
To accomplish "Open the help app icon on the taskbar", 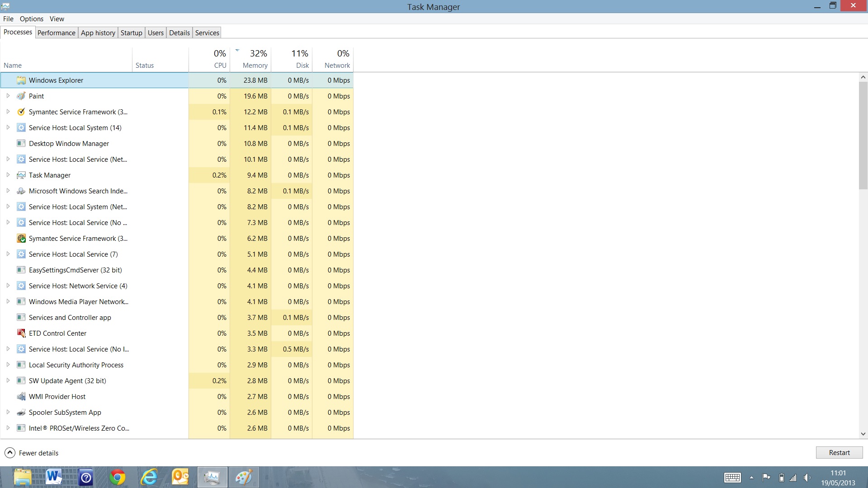I will tap(85, 477).
